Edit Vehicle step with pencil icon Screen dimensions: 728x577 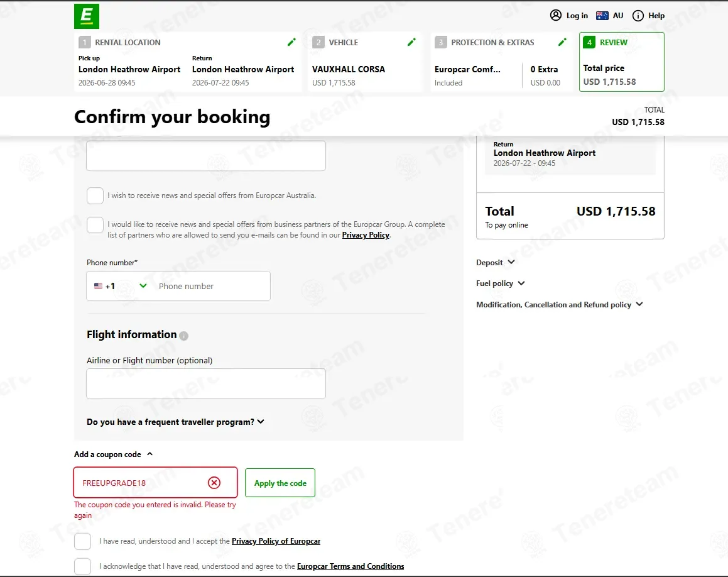tap(411, 42)
